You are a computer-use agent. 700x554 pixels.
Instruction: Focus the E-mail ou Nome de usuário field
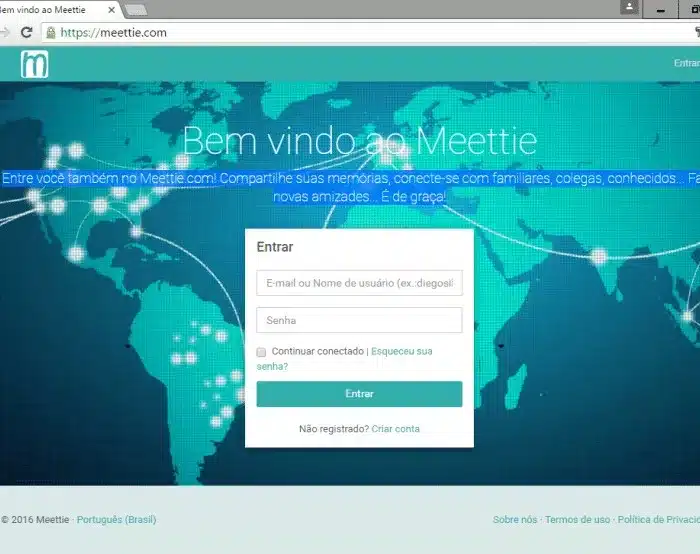point(359,284)
